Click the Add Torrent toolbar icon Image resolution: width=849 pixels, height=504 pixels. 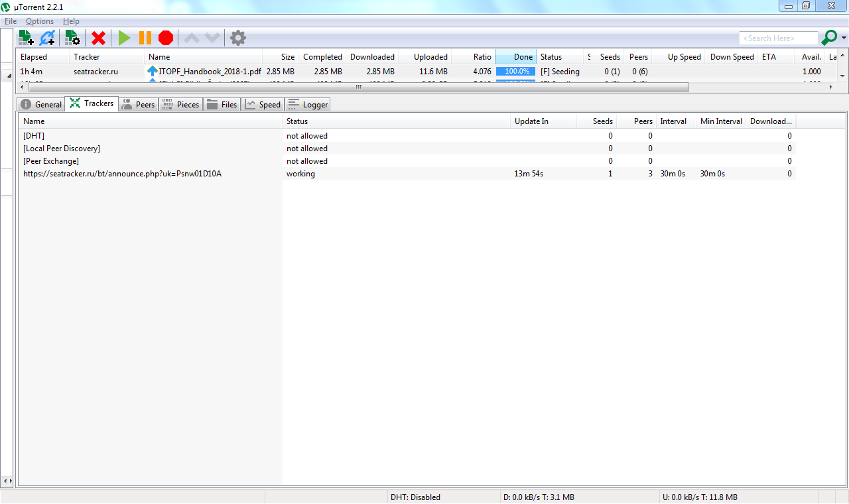26,38
